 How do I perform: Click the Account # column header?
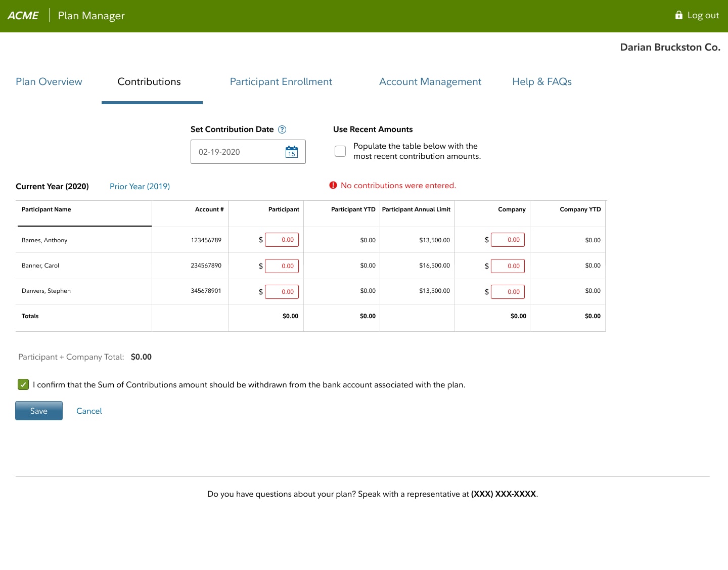pyautogui.click(x=209, y=209)
